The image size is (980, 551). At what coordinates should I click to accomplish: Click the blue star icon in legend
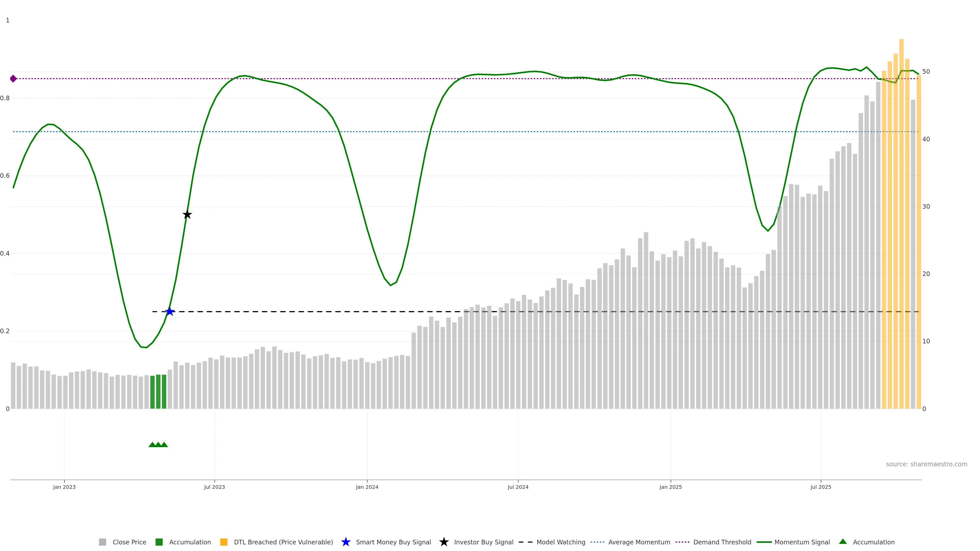346,542
